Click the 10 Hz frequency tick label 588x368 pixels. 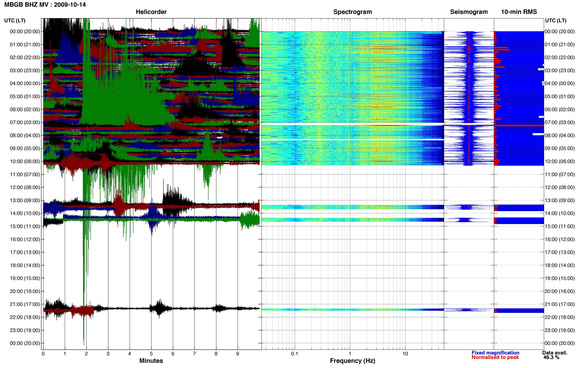pyautogui.click(x=405, y=354)
